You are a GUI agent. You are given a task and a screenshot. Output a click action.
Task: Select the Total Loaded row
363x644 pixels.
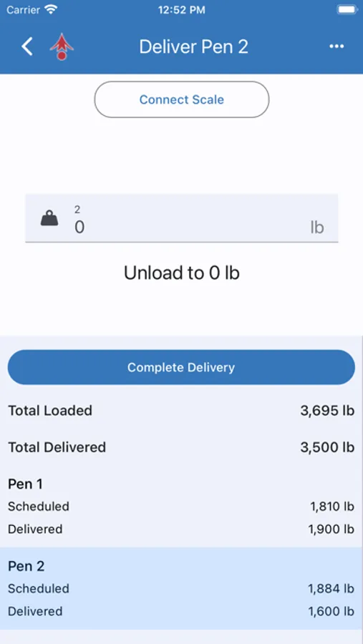click(181, 411)
